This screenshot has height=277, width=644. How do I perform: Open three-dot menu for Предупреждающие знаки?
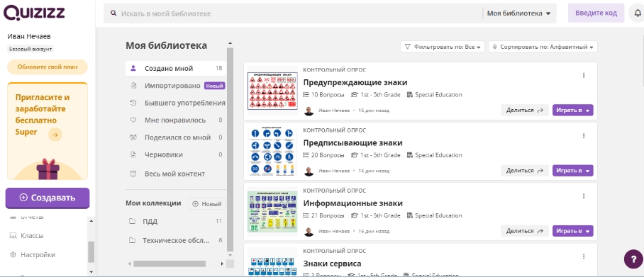pos(584,75)
